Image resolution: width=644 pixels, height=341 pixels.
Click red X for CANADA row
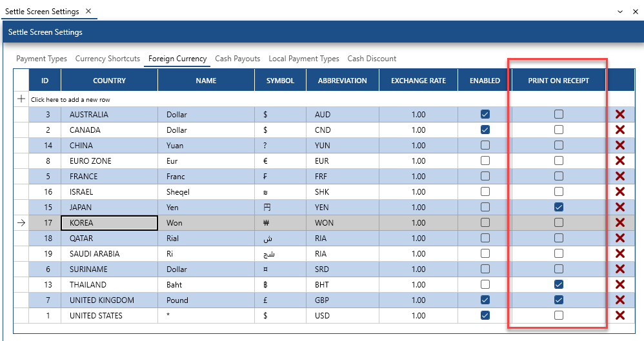(x=620, y=130)
